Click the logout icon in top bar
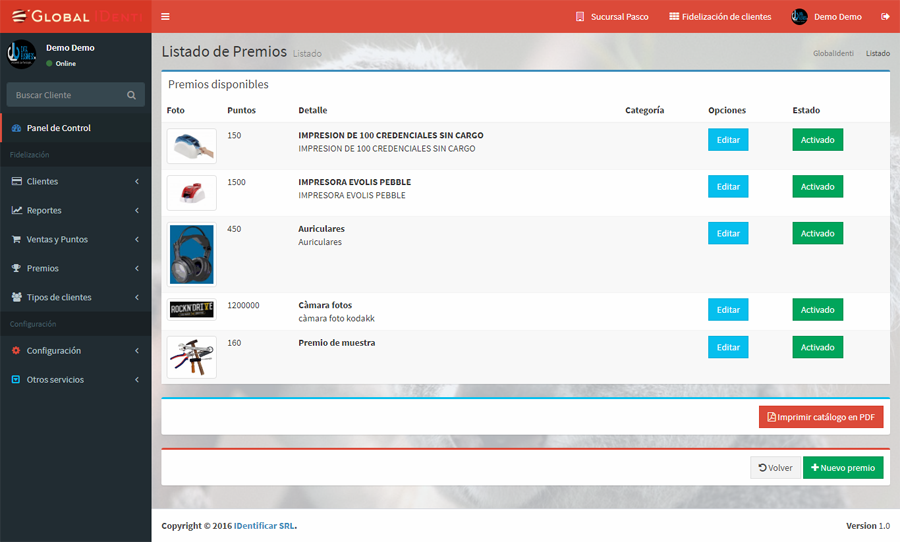Image resolution: width=900 pixels, height=542 pixels. [885, 17]
